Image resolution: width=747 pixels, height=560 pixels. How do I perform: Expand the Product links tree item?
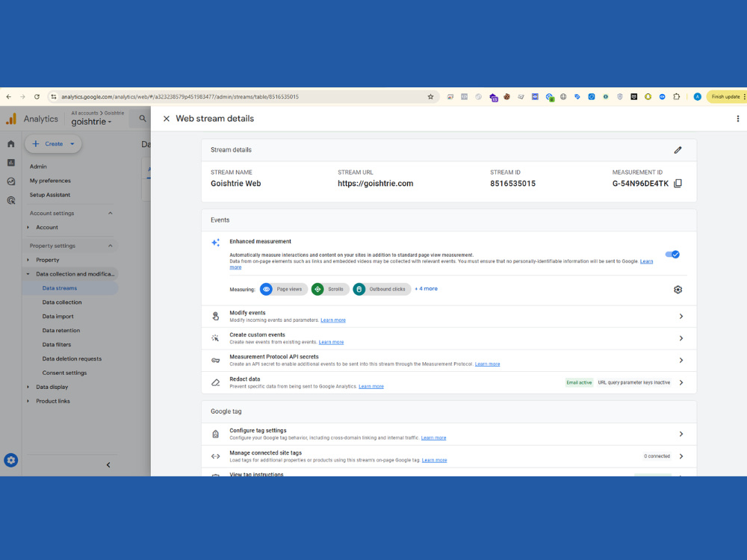click(28, 401)
